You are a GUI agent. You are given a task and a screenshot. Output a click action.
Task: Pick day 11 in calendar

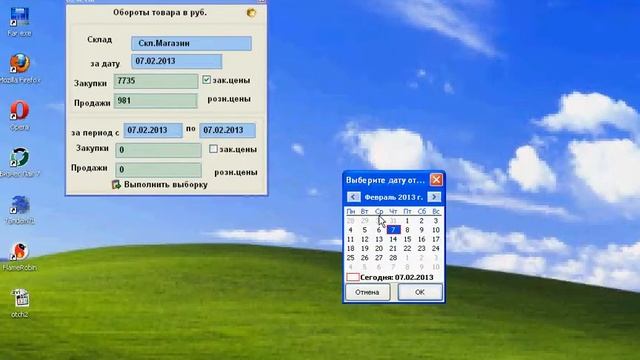pos(350,239)
